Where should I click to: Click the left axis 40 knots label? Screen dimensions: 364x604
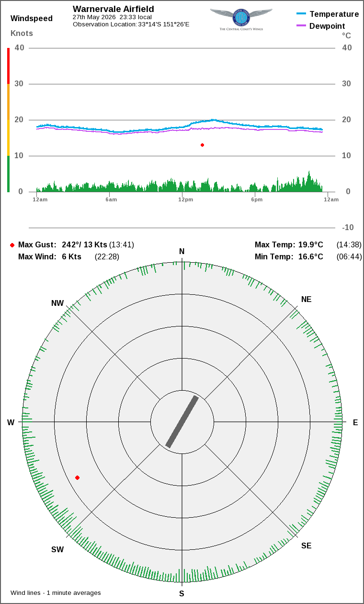coord(20,48)
